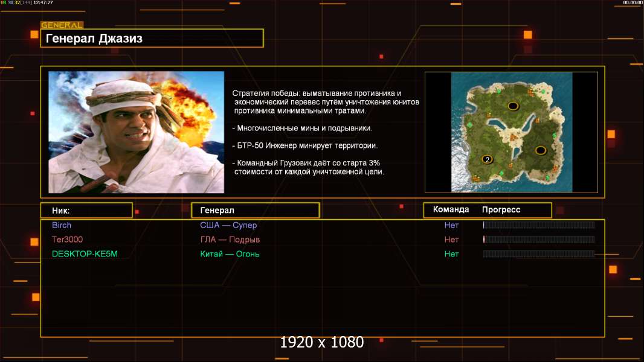Click the 'Генерал' column header
Image resolution: width=644 pixels, height=362 pixels.
(x=256, y=211)
